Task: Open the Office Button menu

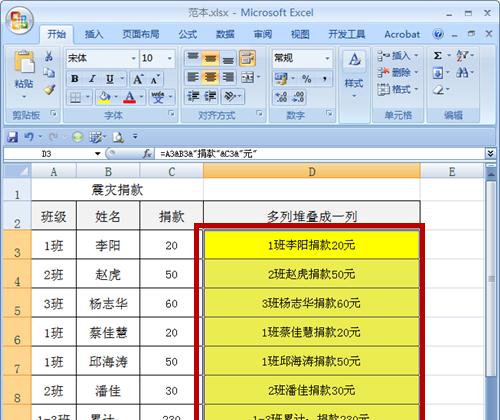Action: 19,21
